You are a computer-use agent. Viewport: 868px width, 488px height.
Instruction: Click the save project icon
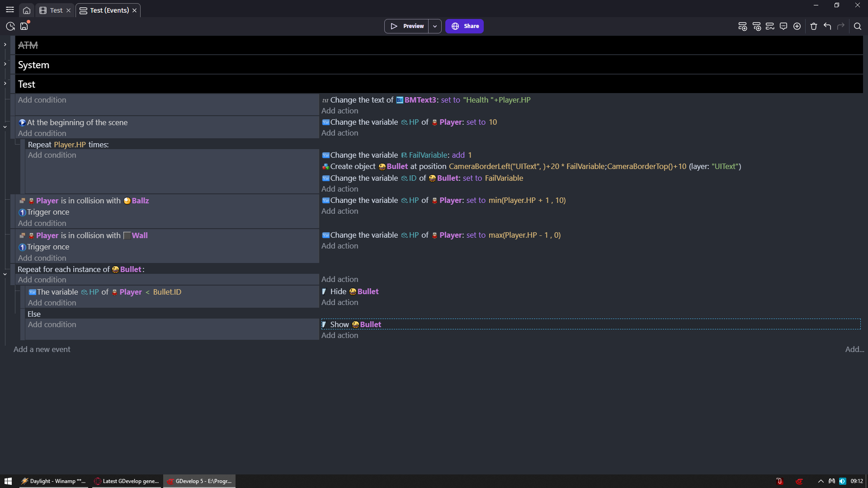[24, 26]
